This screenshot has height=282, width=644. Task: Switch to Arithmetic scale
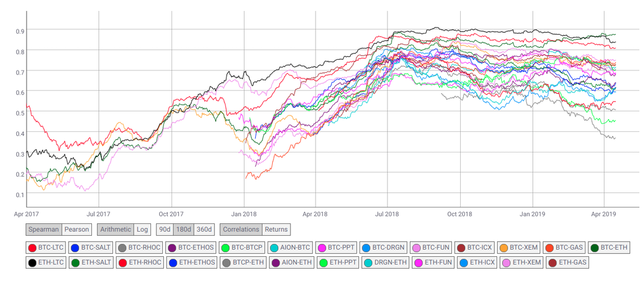pyautogui.click(x=115, y=229)
